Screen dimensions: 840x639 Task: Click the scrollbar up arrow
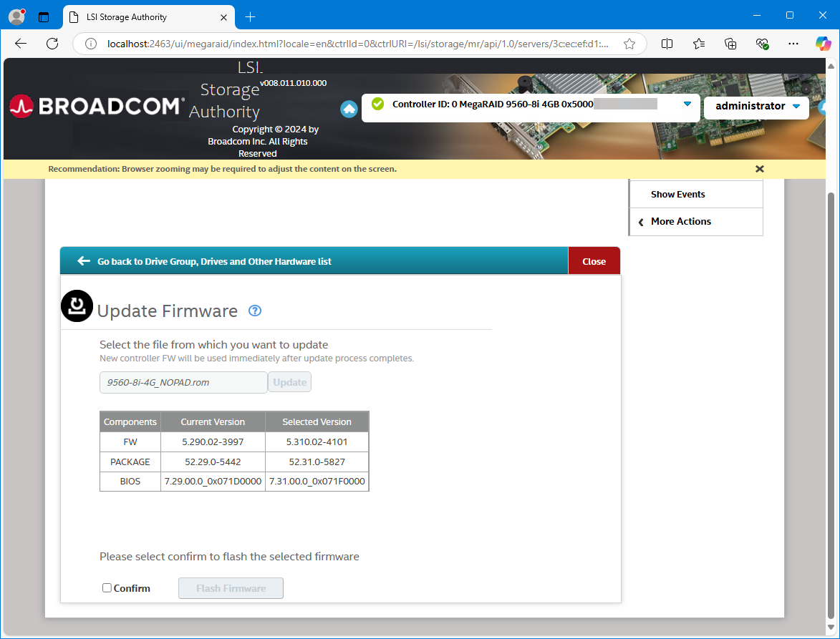coord(831,67)
